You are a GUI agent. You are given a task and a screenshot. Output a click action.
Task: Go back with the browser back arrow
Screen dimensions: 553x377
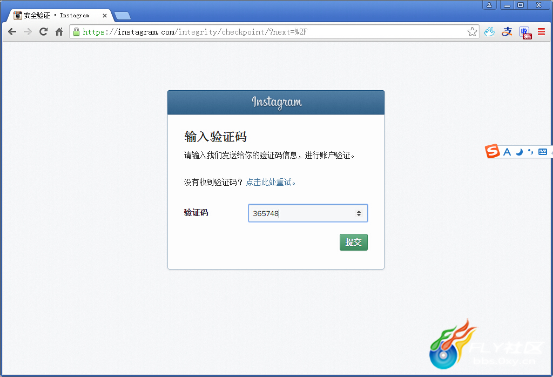(x=12, y=32)
